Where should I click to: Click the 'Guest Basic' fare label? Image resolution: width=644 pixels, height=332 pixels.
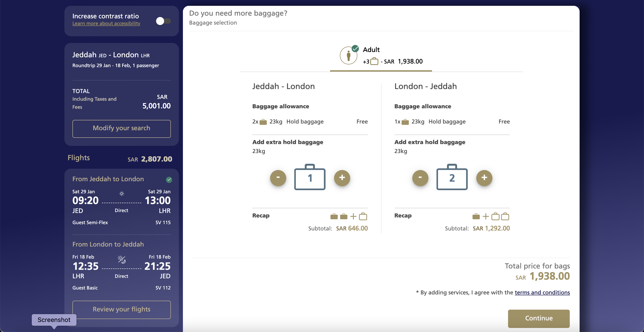click(85, 288)
